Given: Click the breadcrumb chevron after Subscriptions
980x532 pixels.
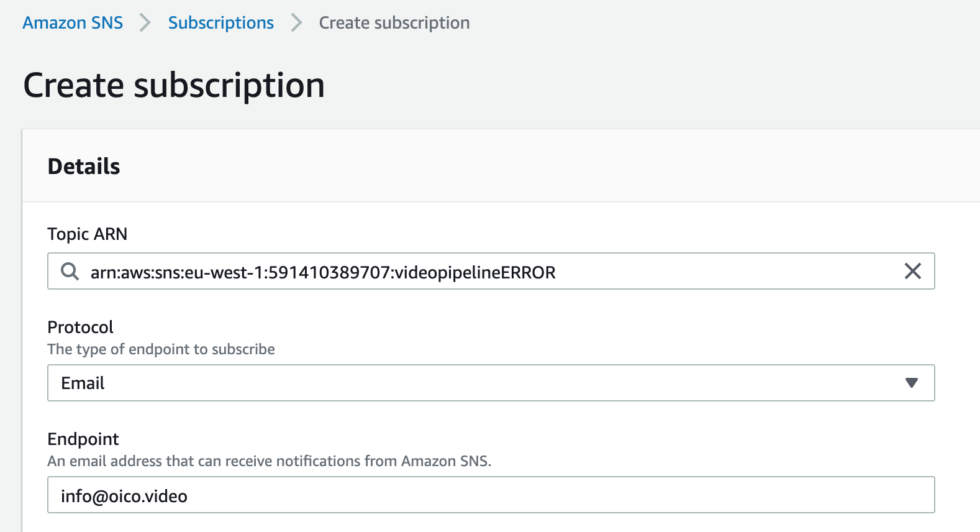Looking at the screenshot, I should [297, 23].
